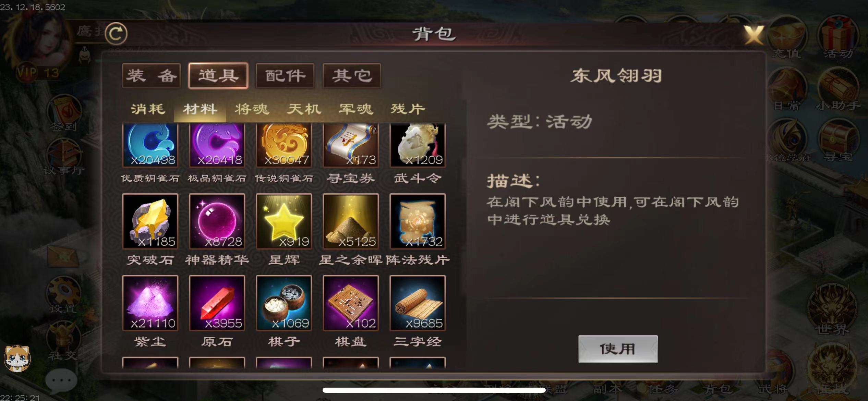Select the 神器精华 purple orb item
Viewport: 868px width, 401px height.
coord(217,221)
